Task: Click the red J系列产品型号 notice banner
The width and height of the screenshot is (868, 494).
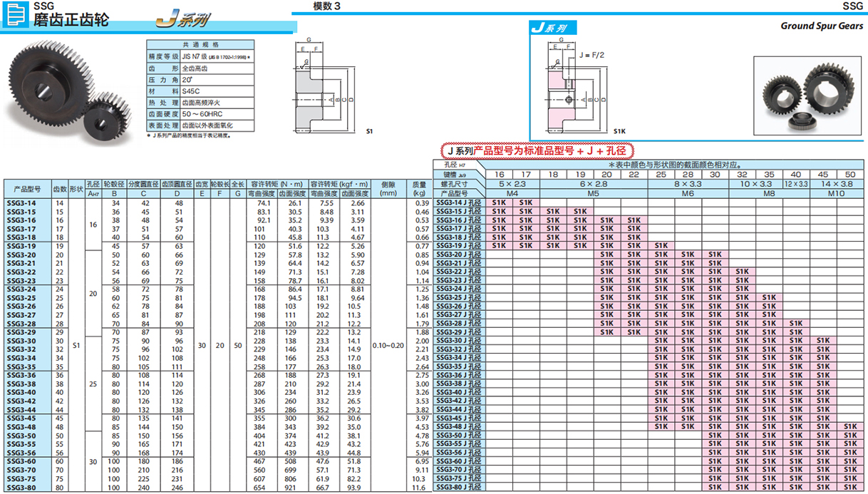Action: tap(537, 150)
